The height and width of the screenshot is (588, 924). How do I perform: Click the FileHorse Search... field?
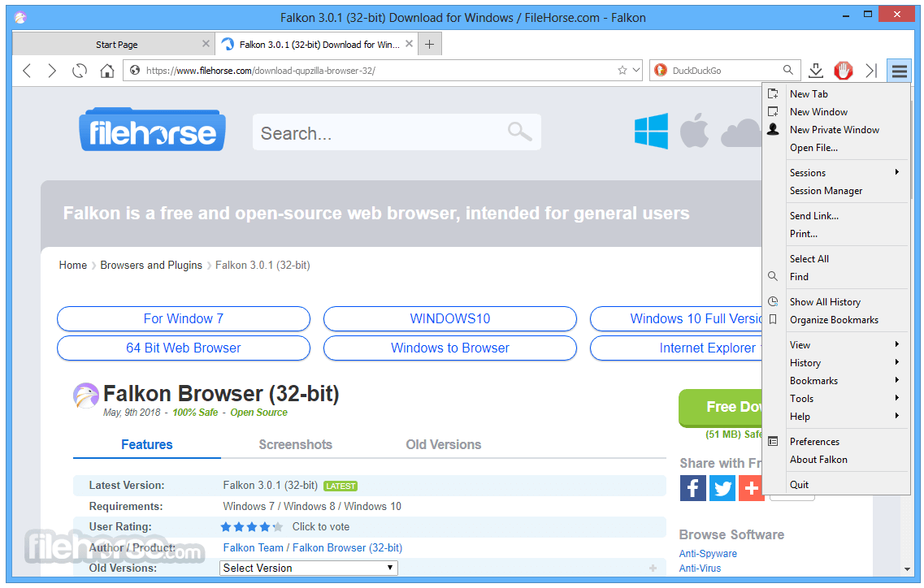click(397, 132)
